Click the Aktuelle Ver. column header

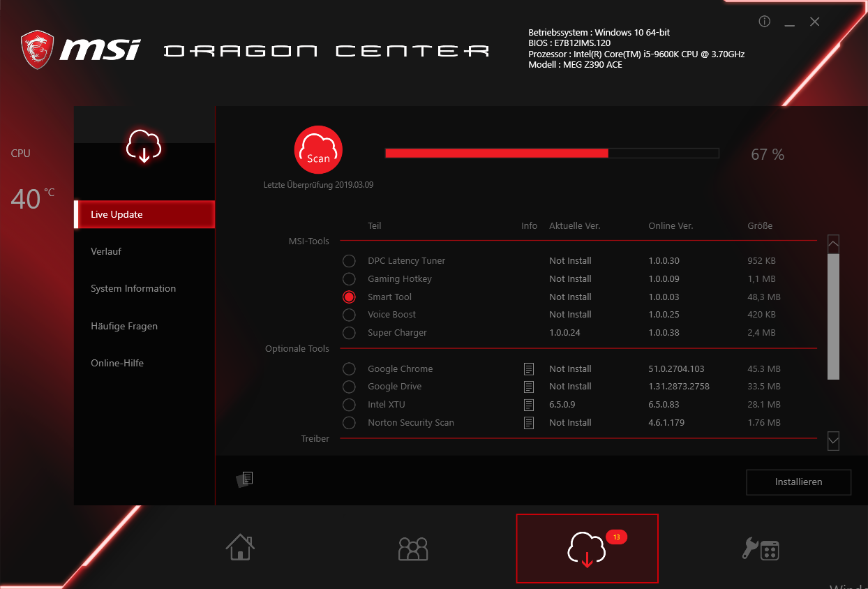coord(575,225)
